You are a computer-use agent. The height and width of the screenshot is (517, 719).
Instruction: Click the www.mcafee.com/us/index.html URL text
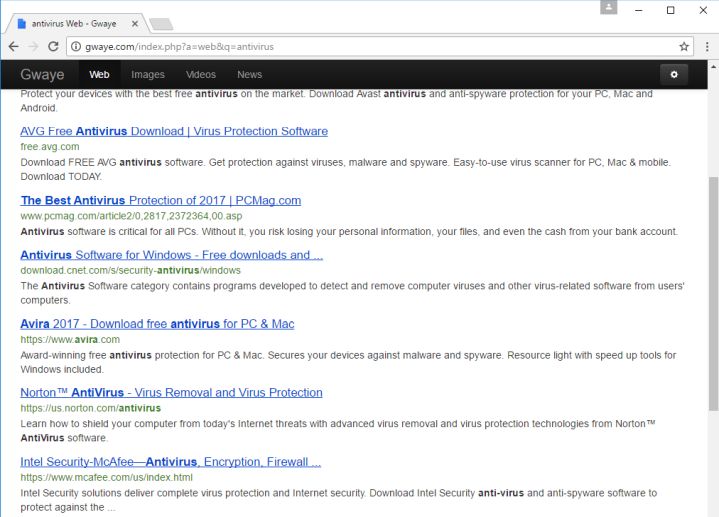click(106, 478)
